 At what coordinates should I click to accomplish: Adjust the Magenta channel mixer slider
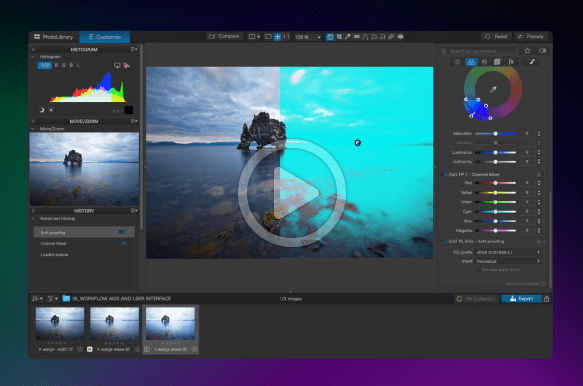point(495,231)
